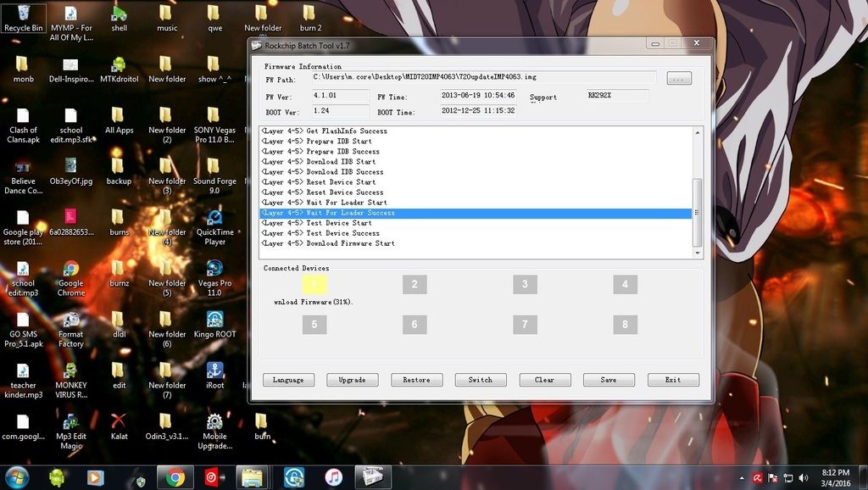The height and width of the screenshot is (490, 868).
Task: Open the iRoot desktop shortcut
Action: 214,376
